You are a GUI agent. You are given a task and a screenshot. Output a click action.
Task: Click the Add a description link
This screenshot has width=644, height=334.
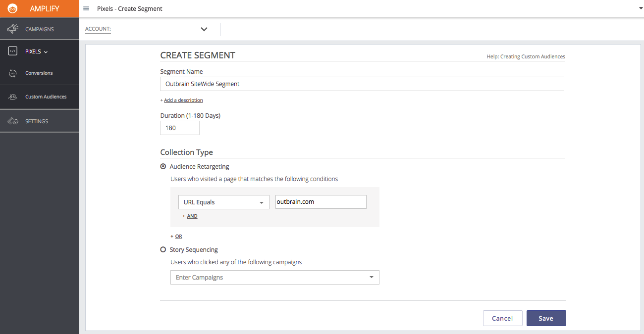183,100
